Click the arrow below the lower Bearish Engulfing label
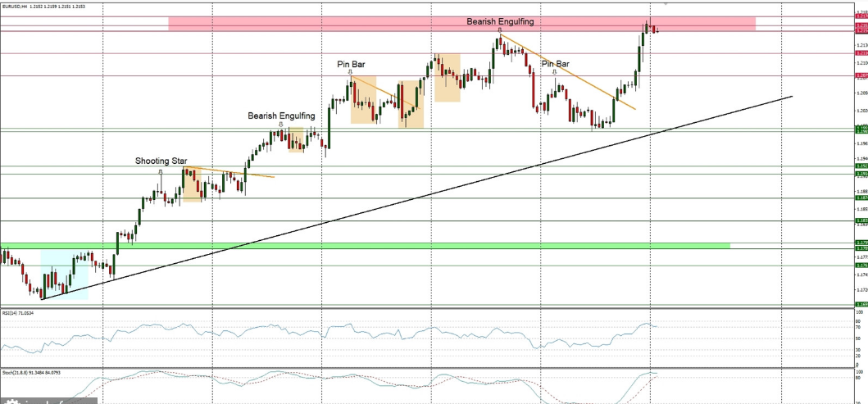The height and width of the screenshot is (404, 868). point(281,125)
